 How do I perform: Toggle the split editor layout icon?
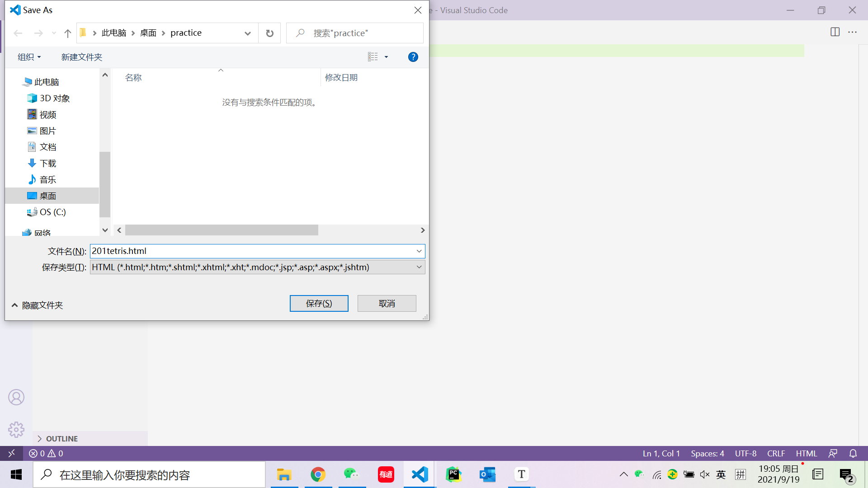(x=835, y=32)
